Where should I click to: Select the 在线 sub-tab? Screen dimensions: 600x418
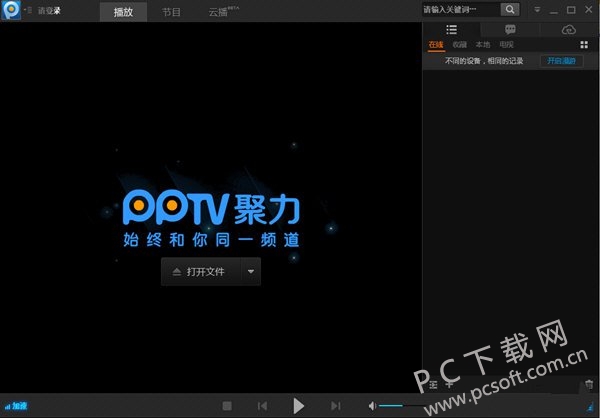(436, 45)
